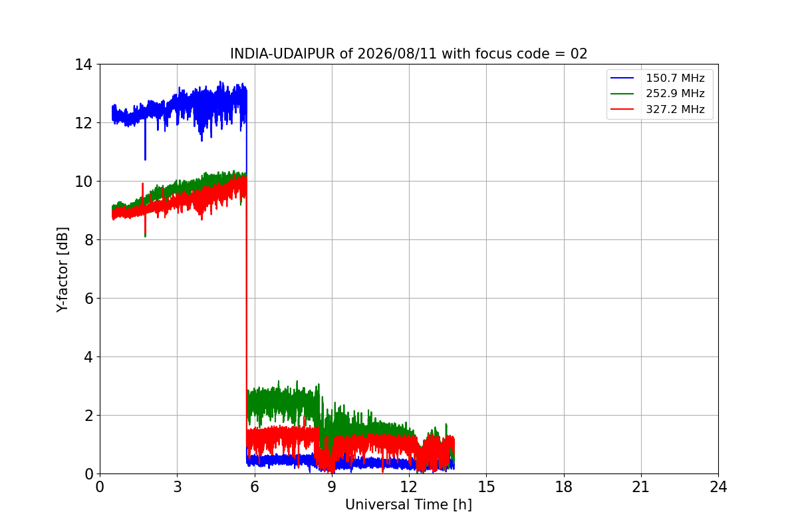
Task: Click y-axis tick label 14
Action: tap(83, 65)
